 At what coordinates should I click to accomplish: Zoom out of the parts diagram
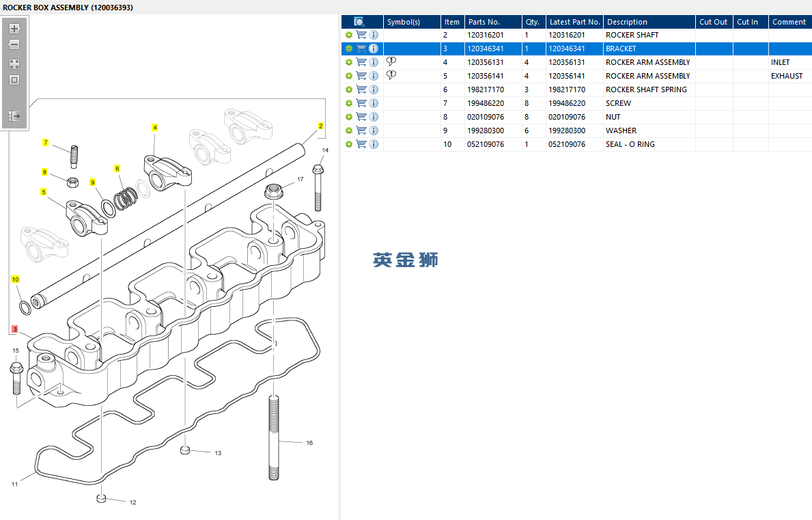[x=14, y=45]
